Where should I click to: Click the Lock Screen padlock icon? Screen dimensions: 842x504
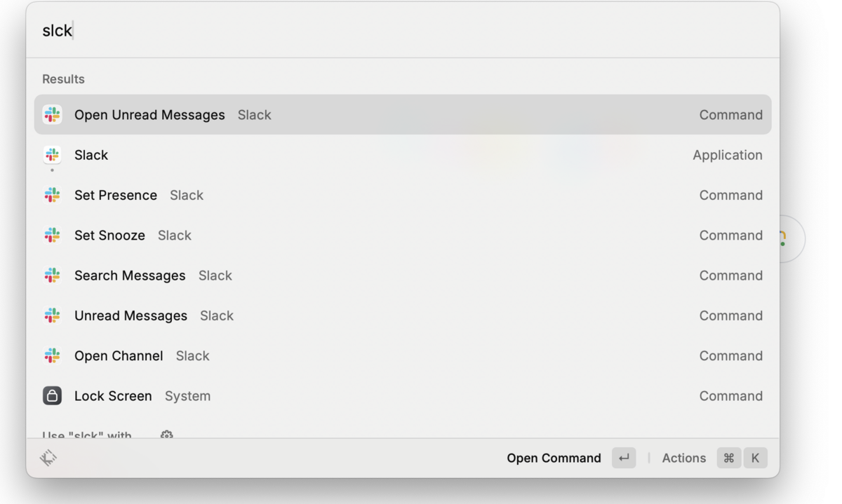coord(52,396)
